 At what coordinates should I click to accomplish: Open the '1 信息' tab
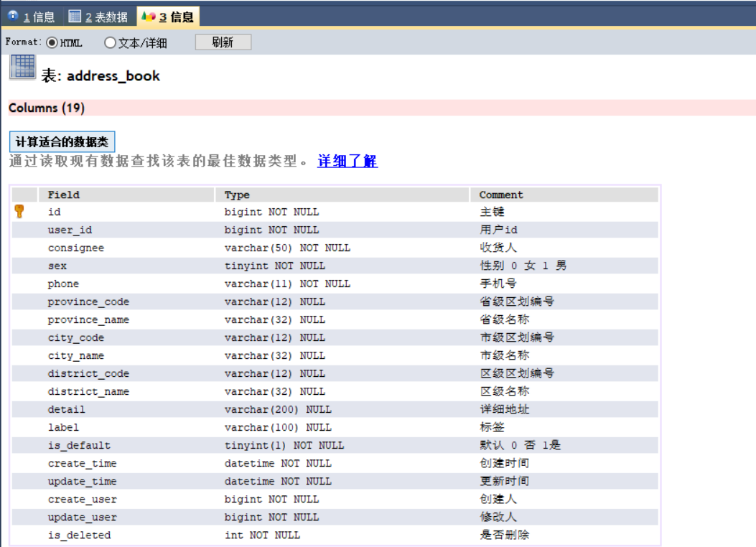click(32, 17)
